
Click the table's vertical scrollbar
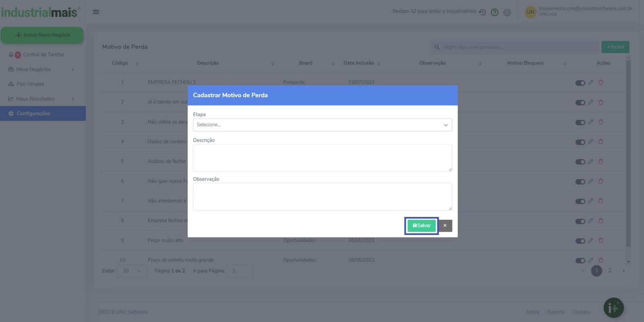[628, 153]
